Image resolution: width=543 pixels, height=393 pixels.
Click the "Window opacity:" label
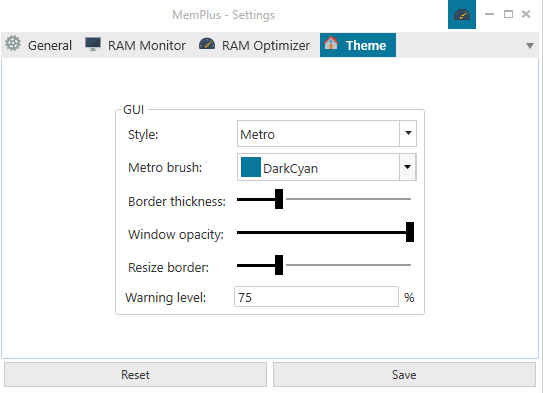176,235
